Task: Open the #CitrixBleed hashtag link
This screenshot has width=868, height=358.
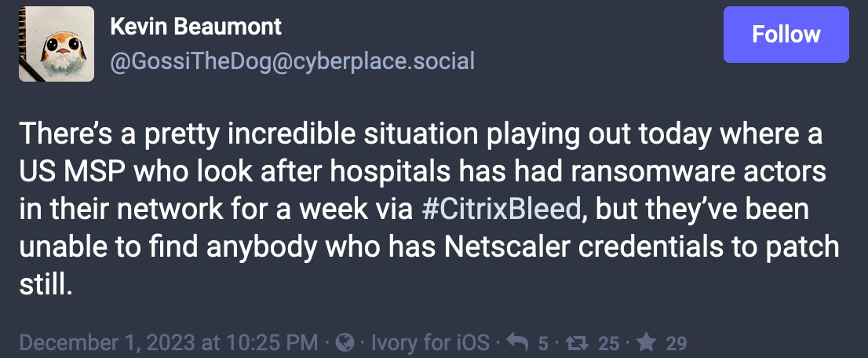Action: [501, 209]
